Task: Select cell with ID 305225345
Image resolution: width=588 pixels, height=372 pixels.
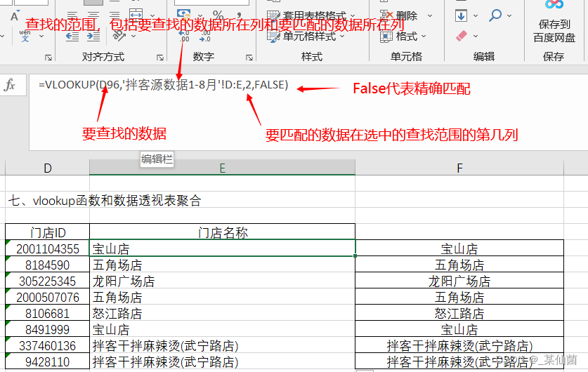Action: [x=47, y=281]
